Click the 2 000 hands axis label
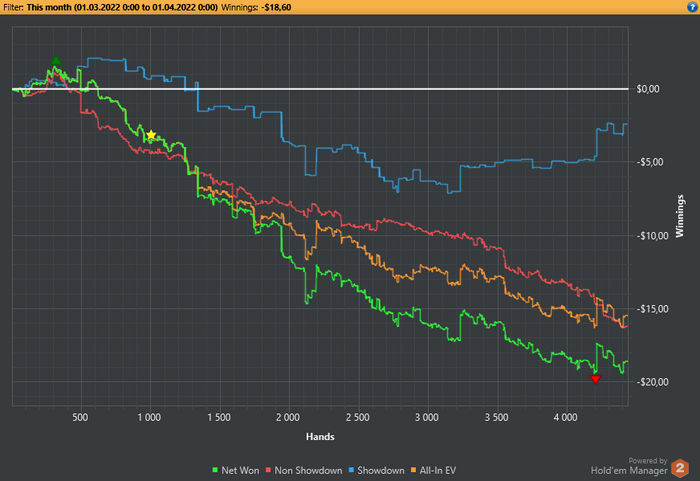This screenshot has height=481, width=700. (x=288, y=418)
